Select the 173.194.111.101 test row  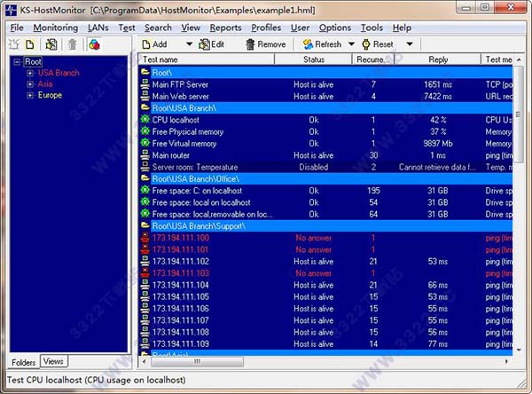coord(325,249)
